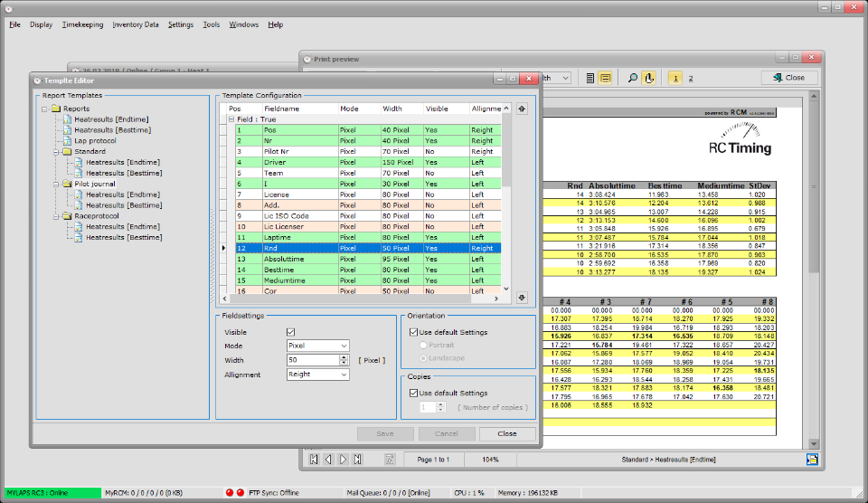
Task: Show two pages in print preview
Action: click(x=690, y=78)
